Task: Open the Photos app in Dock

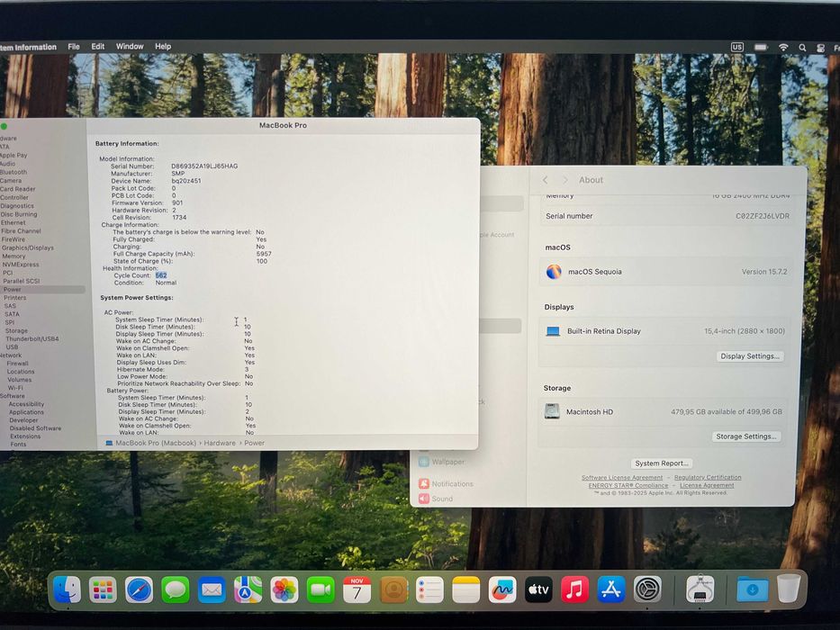Action: click(x=285, y=589)
